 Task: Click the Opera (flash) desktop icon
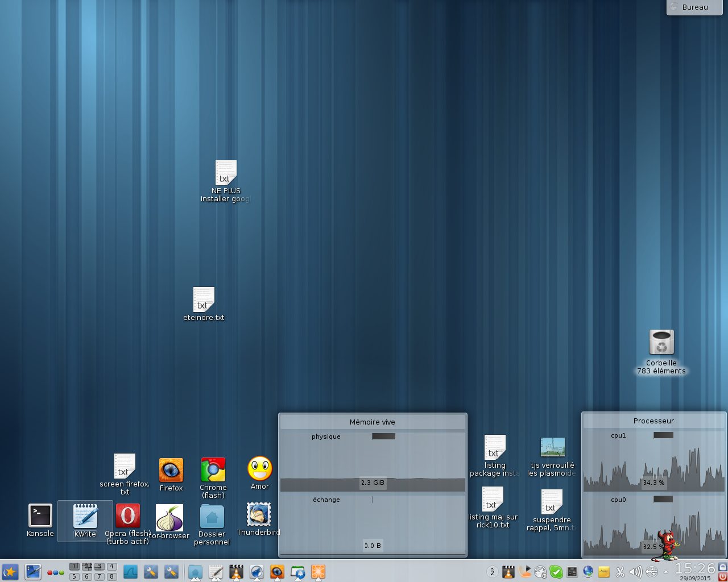127,516
